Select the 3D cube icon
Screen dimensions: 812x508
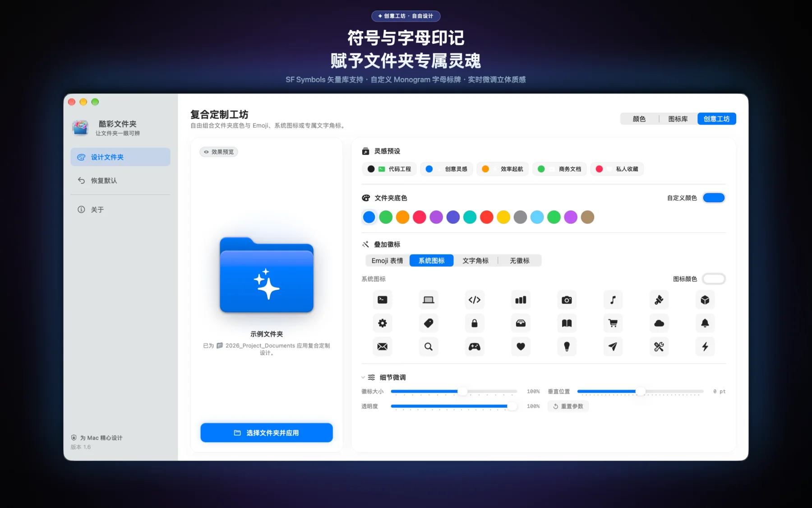705,300
